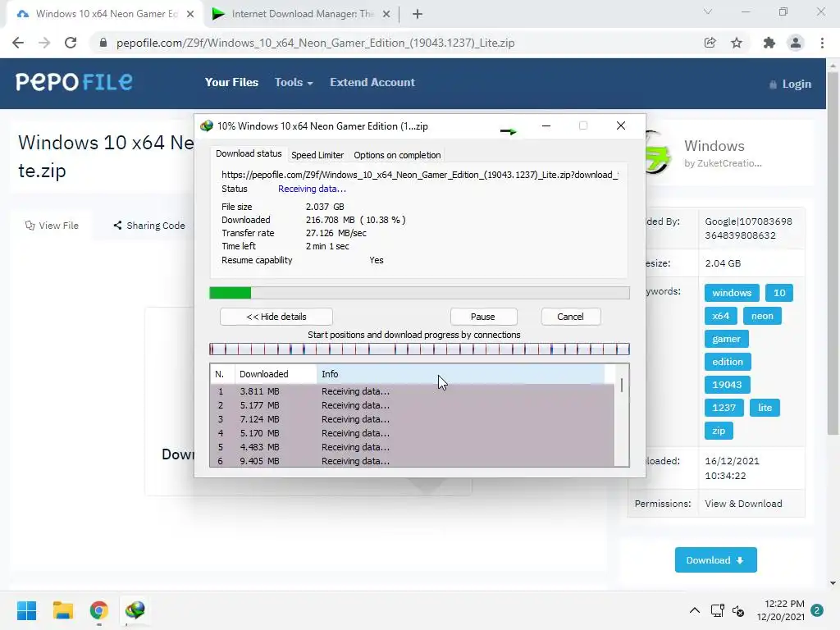The width and height of the screenshot is (840, 630).
Task: Select the Download status tab
Action: [x=249, y=153]
